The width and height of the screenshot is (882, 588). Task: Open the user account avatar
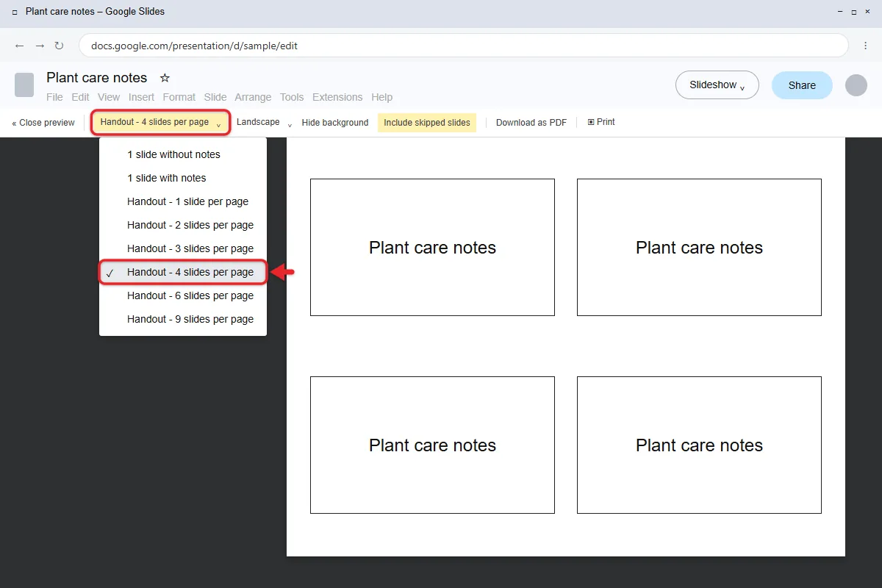click(856, 85)
